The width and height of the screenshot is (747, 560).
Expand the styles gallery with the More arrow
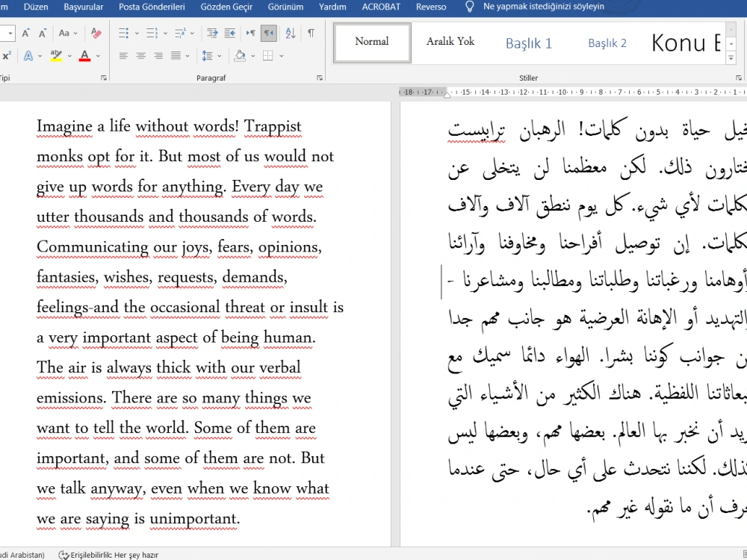[x=731, y=57]
